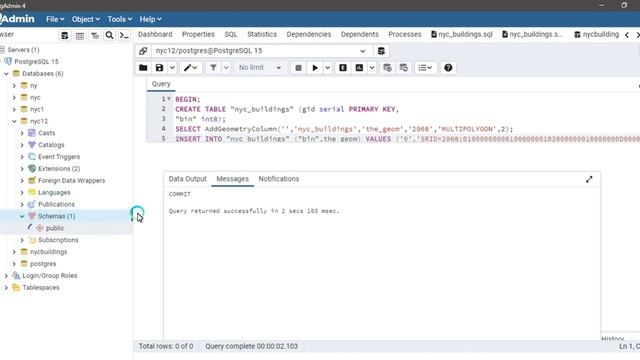Open the nycbuilding query tab
Screen dimensions: 640x360
coord(596,34)
